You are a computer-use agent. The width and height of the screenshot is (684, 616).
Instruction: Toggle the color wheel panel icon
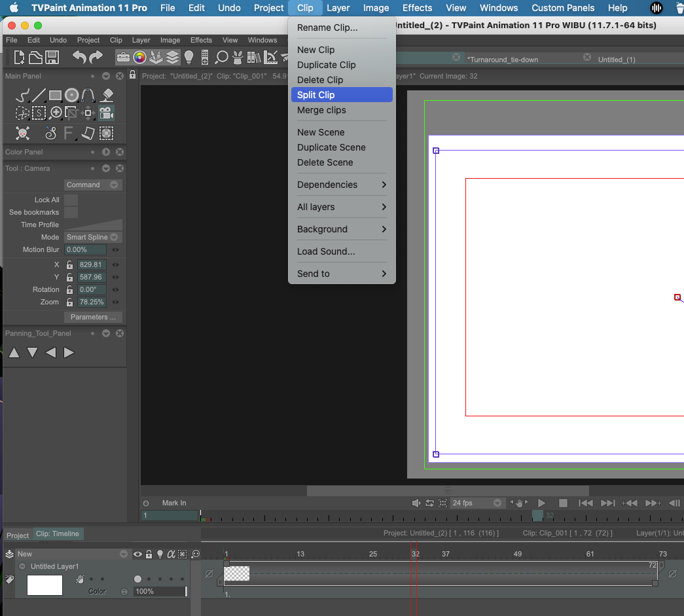coord(139,57)
